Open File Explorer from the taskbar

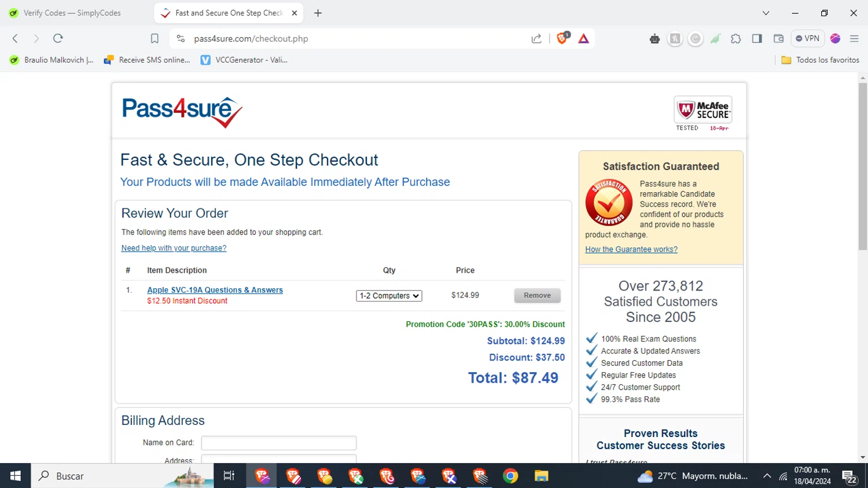click(x=541, y=476)
